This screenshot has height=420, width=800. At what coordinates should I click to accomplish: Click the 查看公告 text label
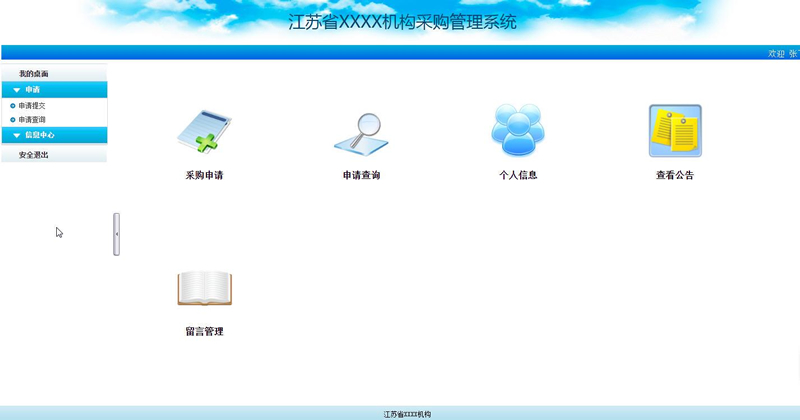[x=675, y=175]
